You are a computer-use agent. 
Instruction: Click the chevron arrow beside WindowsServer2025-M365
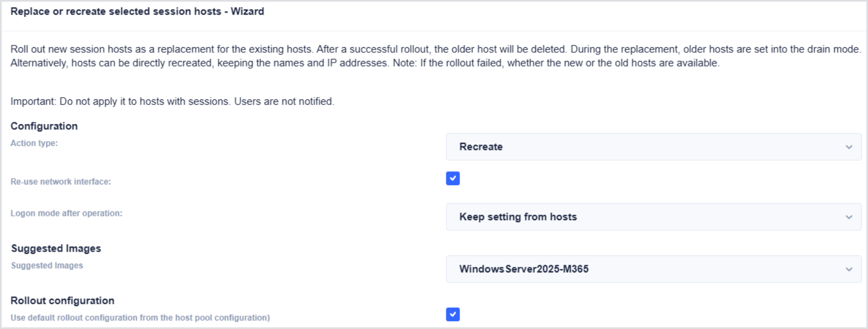click(x=849, y=269)
